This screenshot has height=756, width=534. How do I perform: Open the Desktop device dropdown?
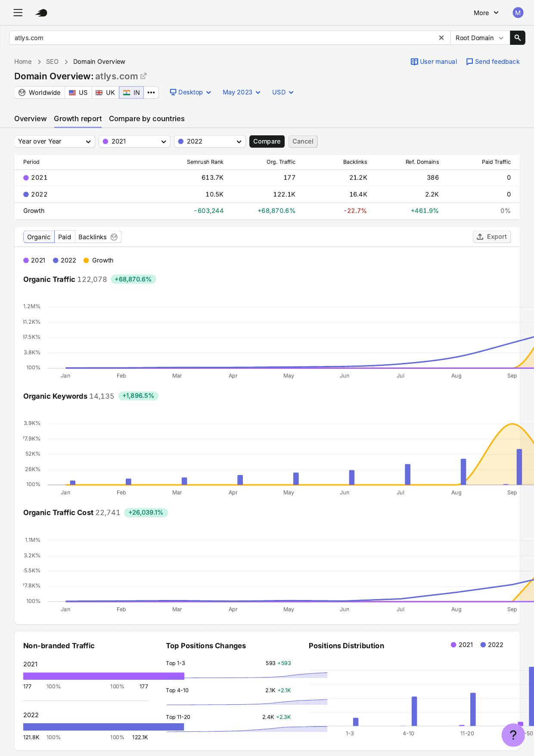tap(190, 92)
